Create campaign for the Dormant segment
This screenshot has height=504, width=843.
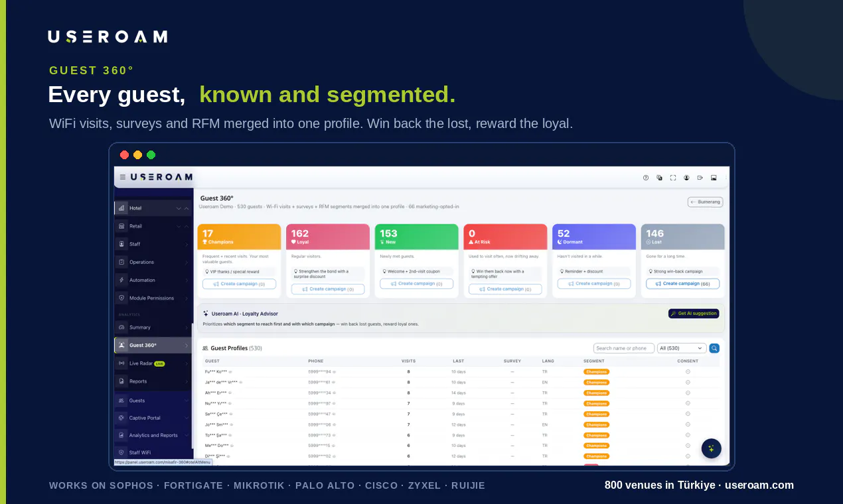593,284
